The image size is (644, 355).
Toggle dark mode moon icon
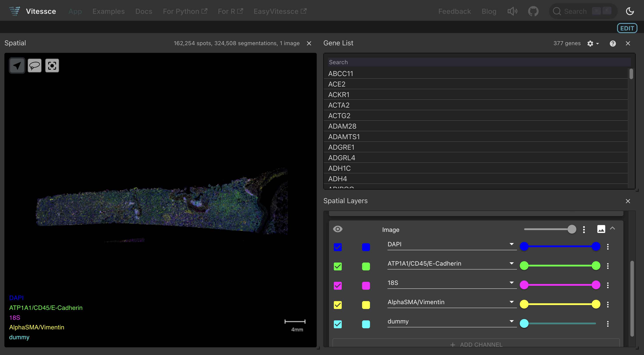630,11
